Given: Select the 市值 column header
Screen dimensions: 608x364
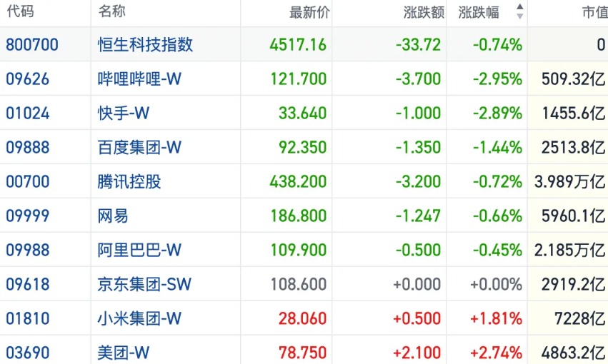Looking at the screenshot, I should 595,12.
